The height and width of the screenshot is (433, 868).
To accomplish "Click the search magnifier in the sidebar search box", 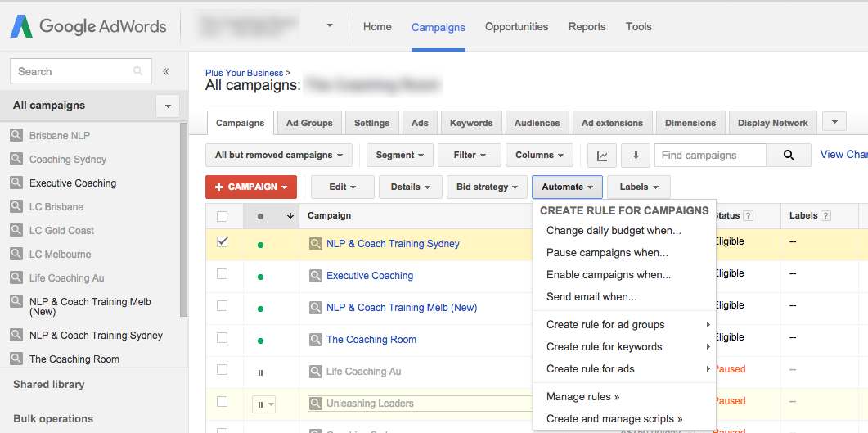I will click(137, 71).
